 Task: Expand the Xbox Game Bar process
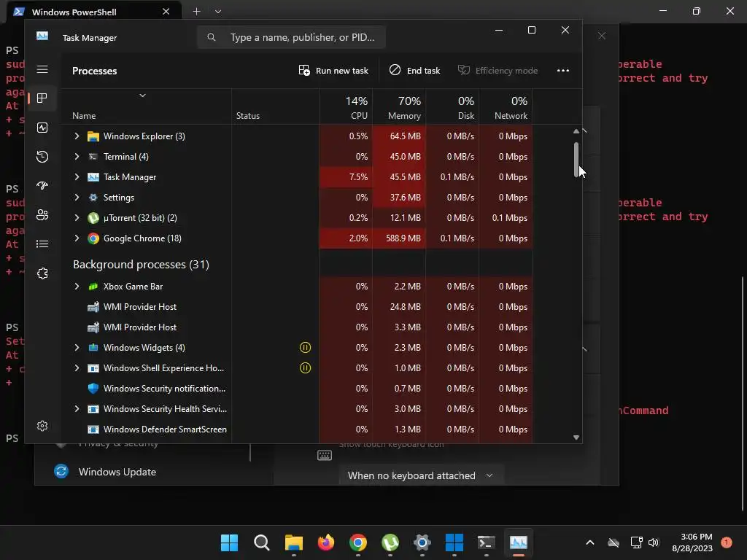(x=77, y=287)
